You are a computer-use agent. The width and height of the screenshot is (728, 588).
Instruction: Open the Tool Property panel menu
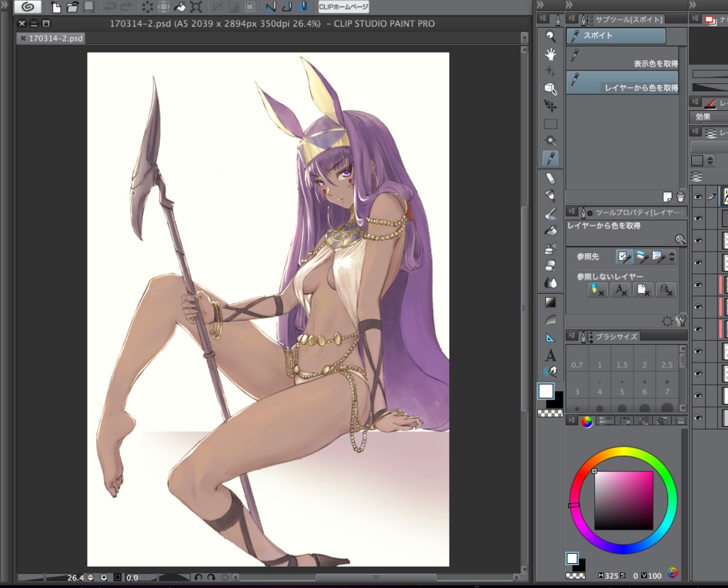click(572, 212)
